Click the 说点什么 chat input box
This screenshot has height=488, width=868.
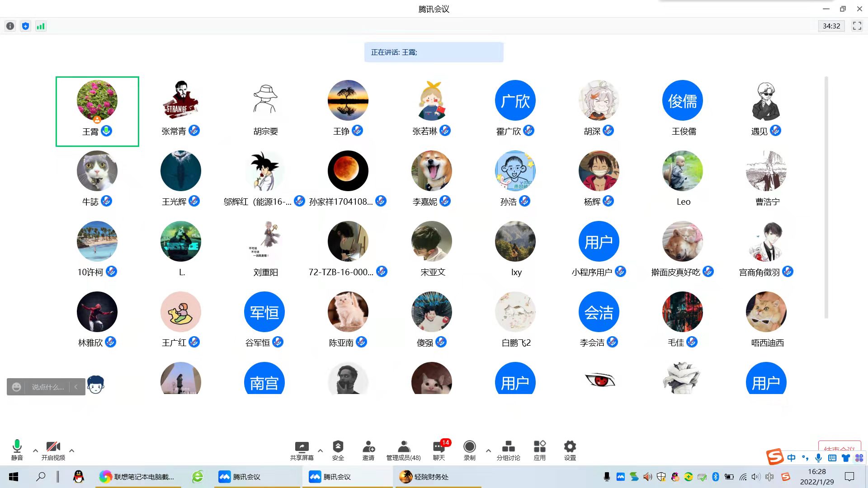click(47, 387)
